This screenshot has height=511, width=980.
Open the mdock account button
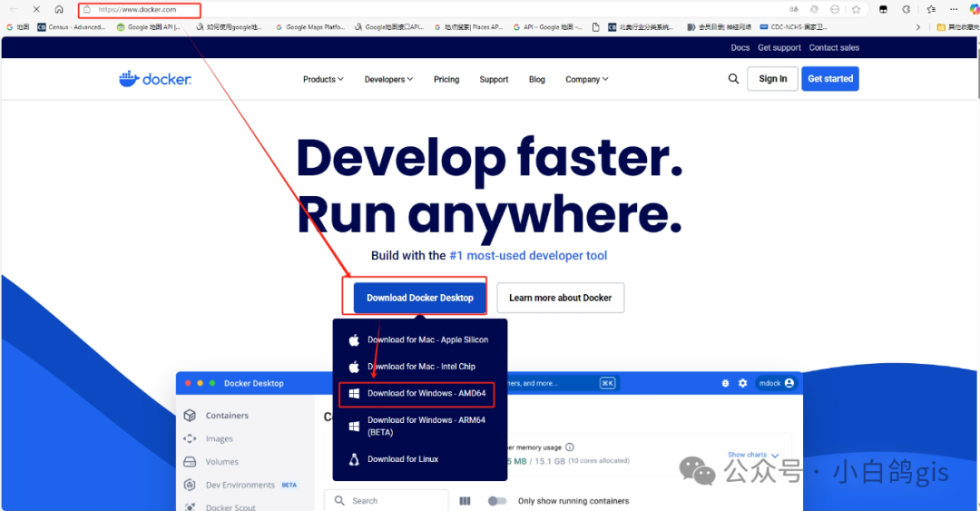(x=776, y=383)
